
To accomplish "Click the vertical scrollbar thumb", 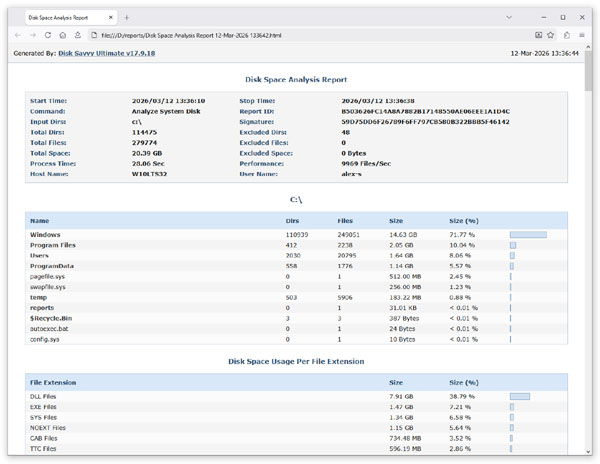I will (x=588, y=71).
